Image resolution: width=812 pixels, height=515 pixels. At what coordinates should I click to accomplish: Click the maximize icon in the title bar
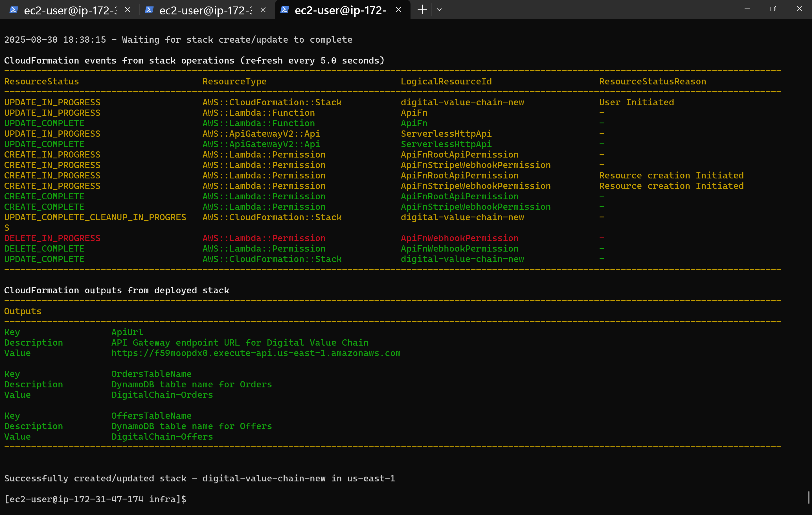pos(773,9)
